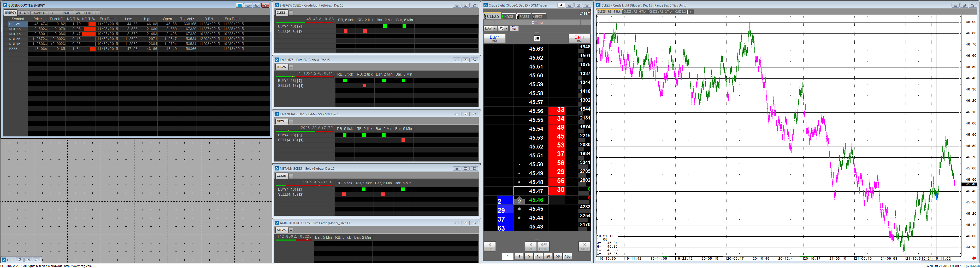The width and height of the screenshot is (980, 268).
Task: Collapse DOMTrader bottom panel with the down arrow
Action: pos(537,240)
